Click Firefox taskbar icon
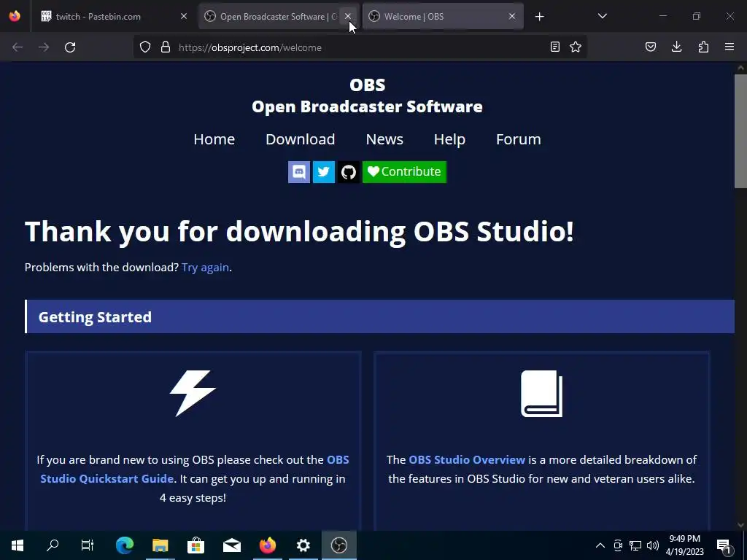747x560 pixels. (268, 545)
